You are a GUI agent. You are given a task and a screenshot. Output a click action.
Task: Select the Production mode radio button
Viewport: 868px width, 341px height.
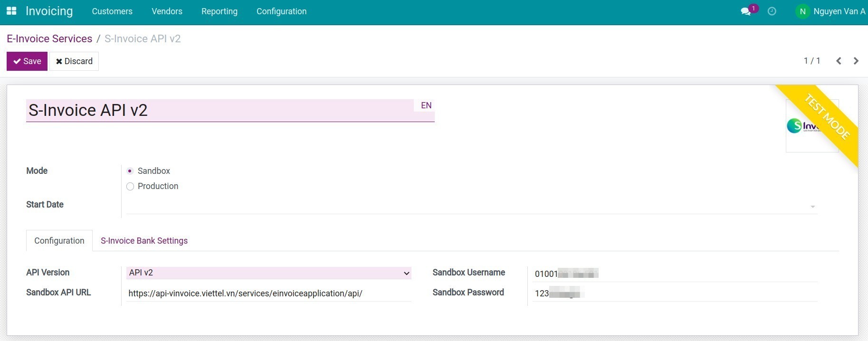click(130, 187)
